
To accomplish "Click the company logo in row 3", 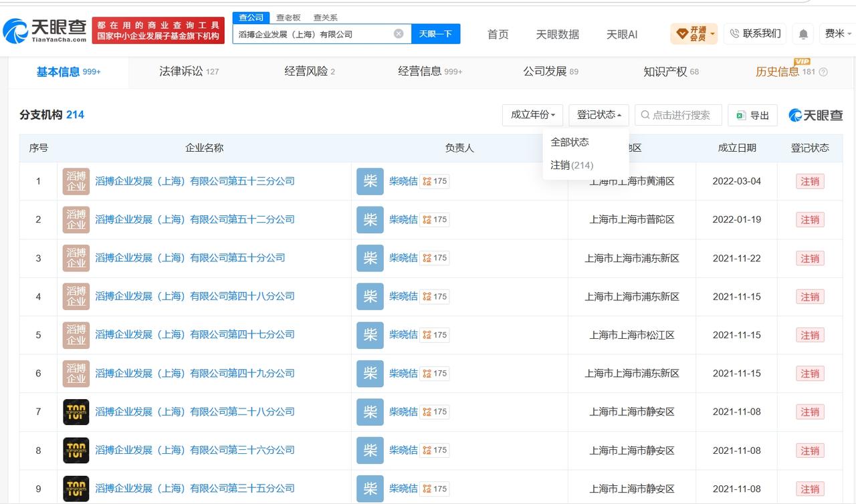I will tap(76, 258).
